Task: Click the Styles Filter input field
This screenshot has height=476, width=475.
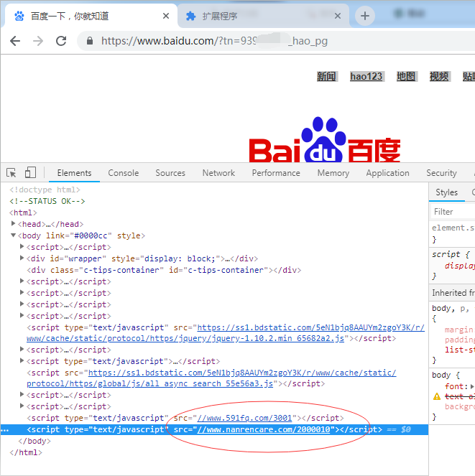Action: (453, 212)
